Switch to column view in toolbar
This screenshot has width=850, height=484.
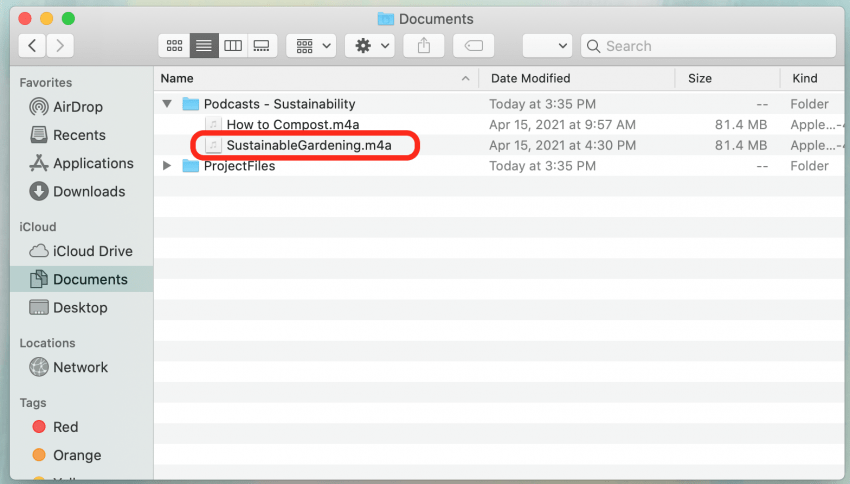(232, 46)
